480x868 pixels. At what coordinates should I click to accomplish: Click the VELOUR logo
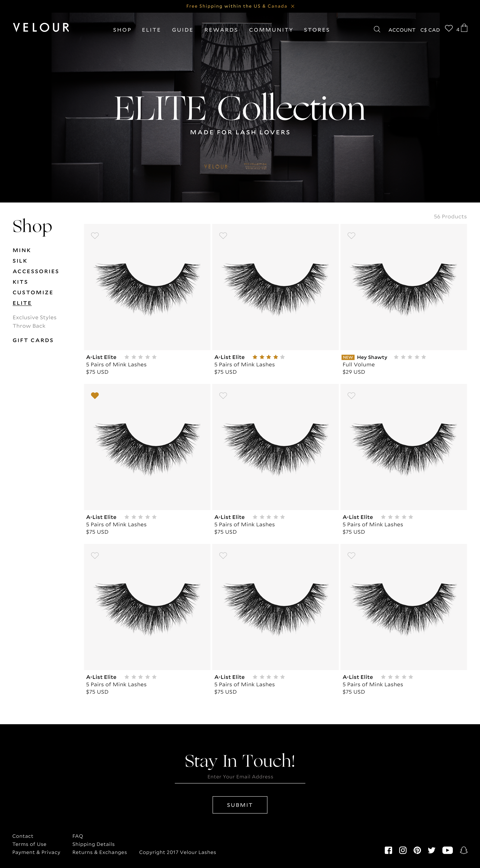click(41, 27)
